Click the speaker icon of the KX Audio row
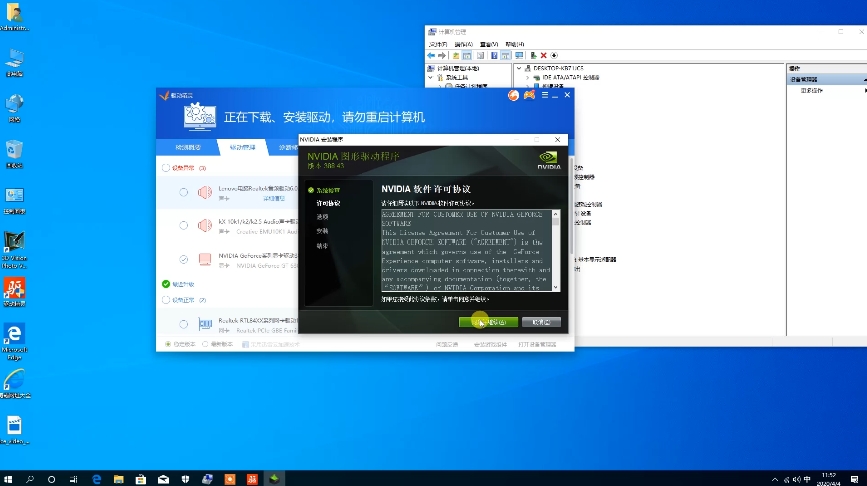The height and width of the screenshot is (486, 867). pos(205,226)
